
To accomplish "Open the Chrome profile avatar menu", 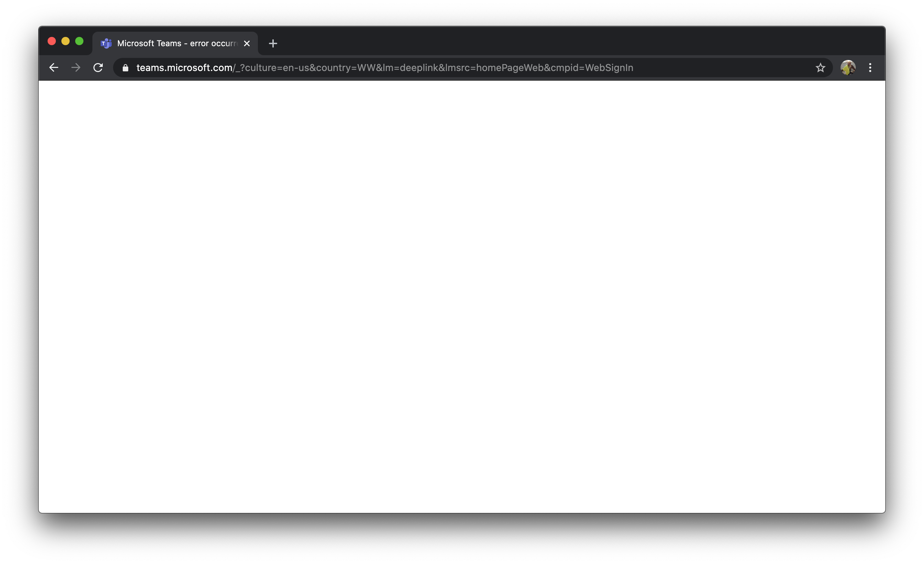I will [x=847, y=68].
